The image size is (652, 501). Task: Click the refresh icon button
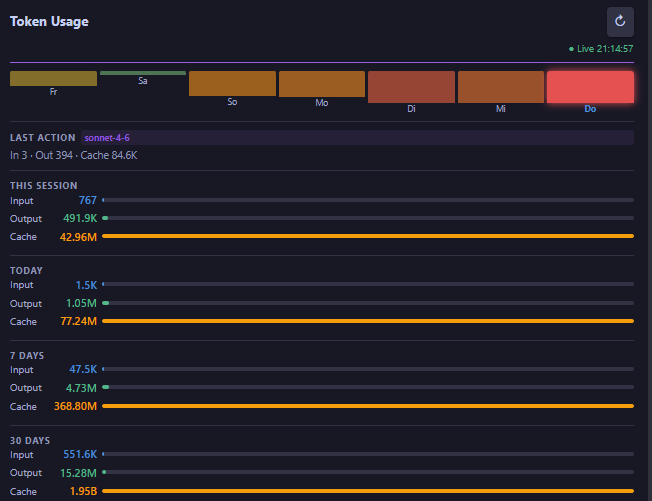[x=620, y=22]
